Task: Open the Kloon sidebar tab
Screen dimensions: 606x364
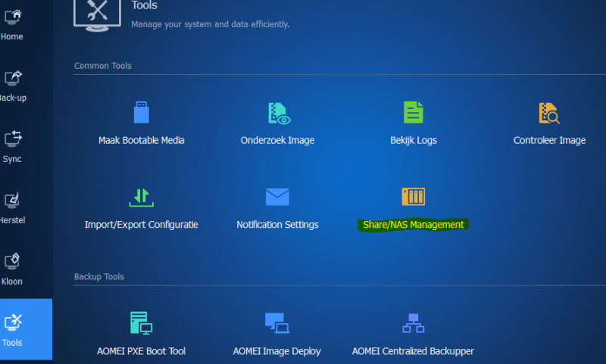Action: pos(13,268)
